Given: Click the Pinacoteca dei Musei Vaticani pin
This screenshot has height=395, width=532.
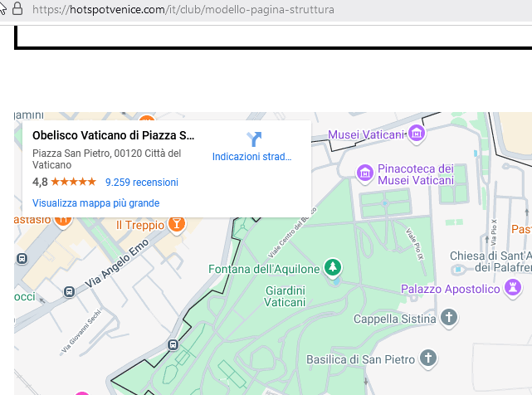Looking at the screenshot, I should pos(364,173).
